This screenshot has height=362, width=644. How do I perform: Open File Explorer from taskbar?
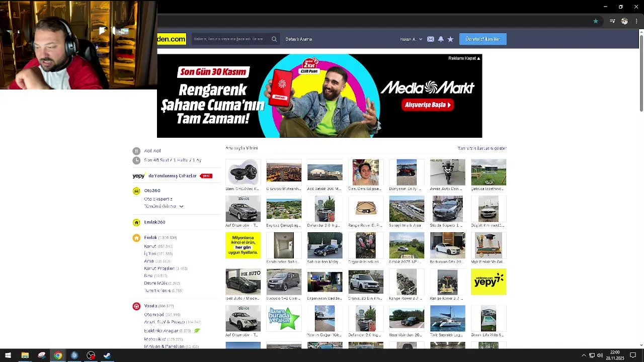25,355
